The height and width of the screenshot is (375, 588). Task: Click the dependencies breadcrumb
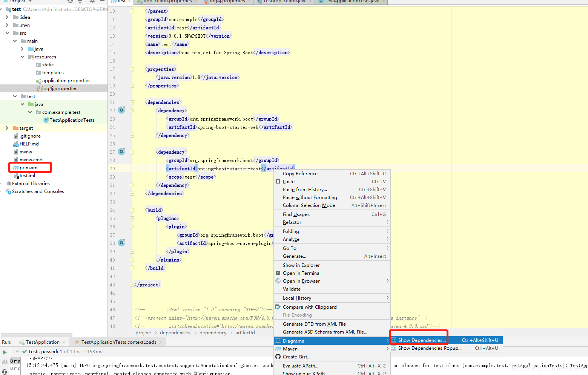(x=175, y=333)
